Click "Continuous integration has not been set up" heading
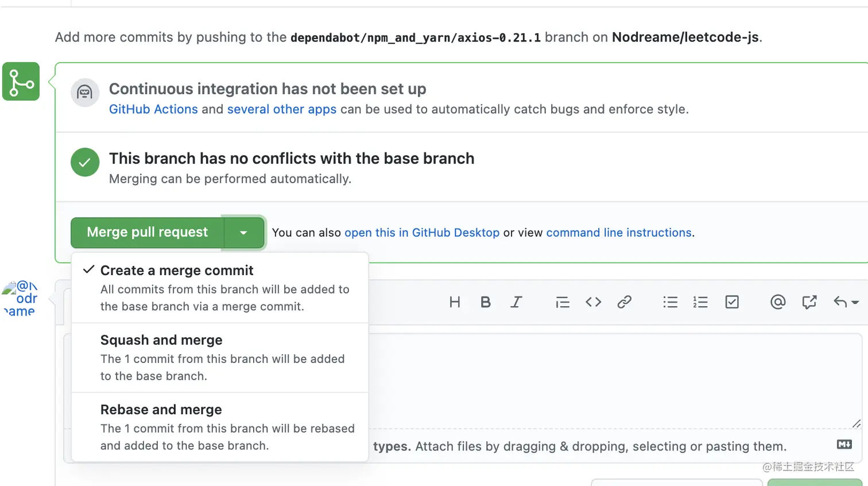The height and width of the screenshot is (486, 868). pyautogui.click(x=268, y=89)
